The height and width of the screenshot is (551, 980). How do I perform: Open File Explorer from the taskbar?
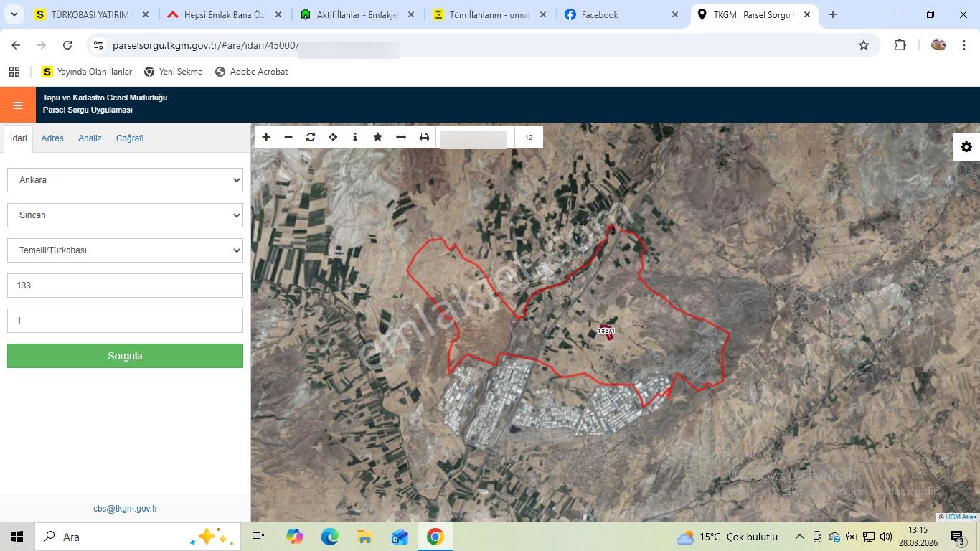click(364, 537)
